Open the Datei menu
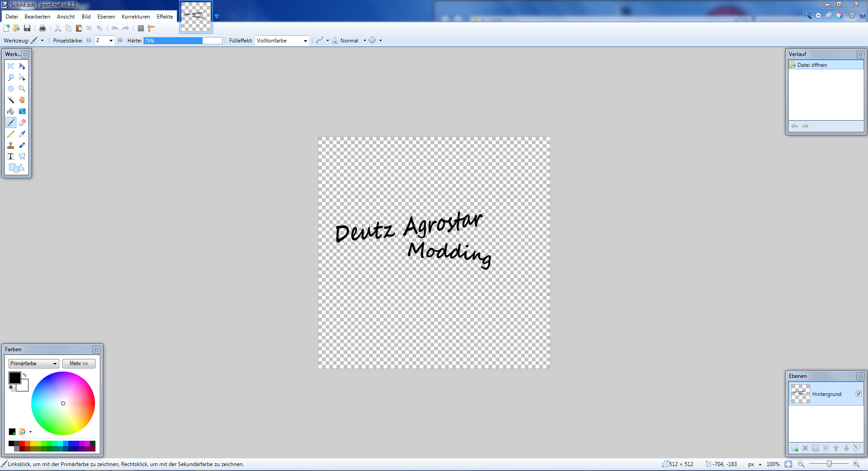868x471 pixels. click(x=12, y=17)
